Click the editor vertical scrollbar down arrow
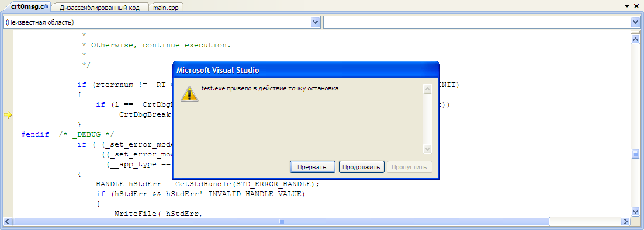644x230 pixels. coord(635,211)
